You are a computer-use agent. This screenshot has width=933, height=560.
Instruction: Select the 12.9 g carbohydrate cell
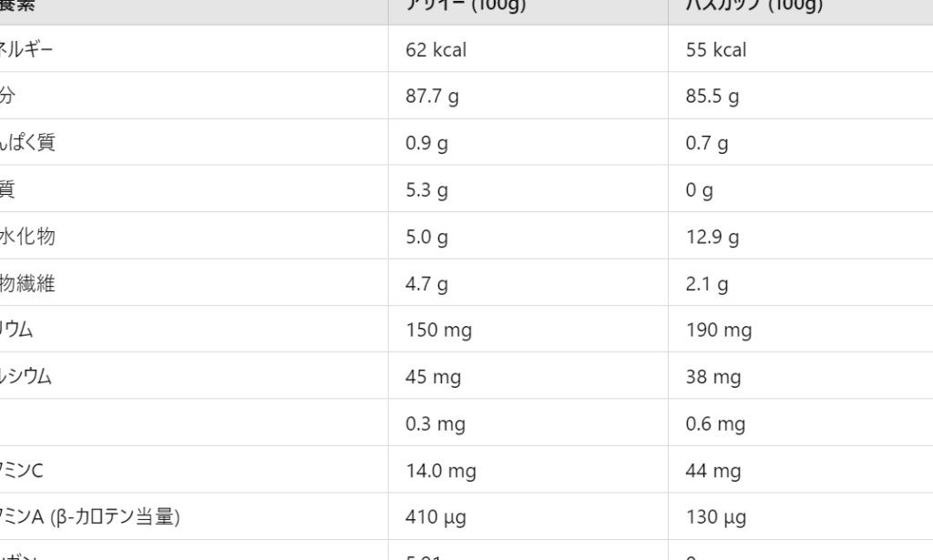coord(713,238)
